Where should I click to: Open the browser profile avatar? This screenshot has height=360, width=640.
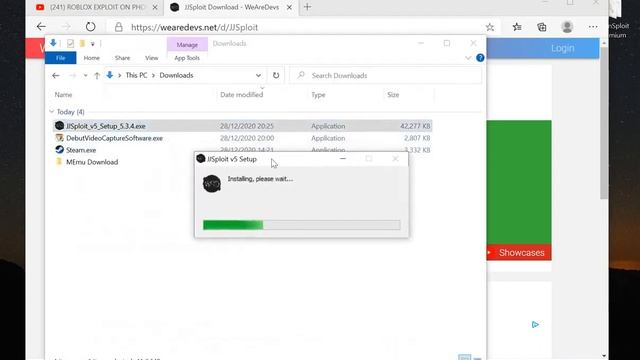pyautogui.click(x=567, y=27)
